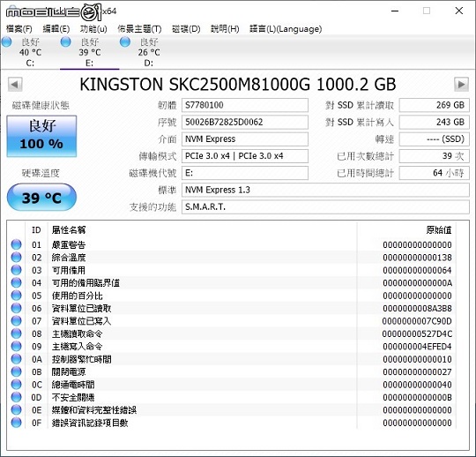The image size is (476, 457).
Task: Click status icon of attribute 02 綜合溫度
Action: (17, 257)
